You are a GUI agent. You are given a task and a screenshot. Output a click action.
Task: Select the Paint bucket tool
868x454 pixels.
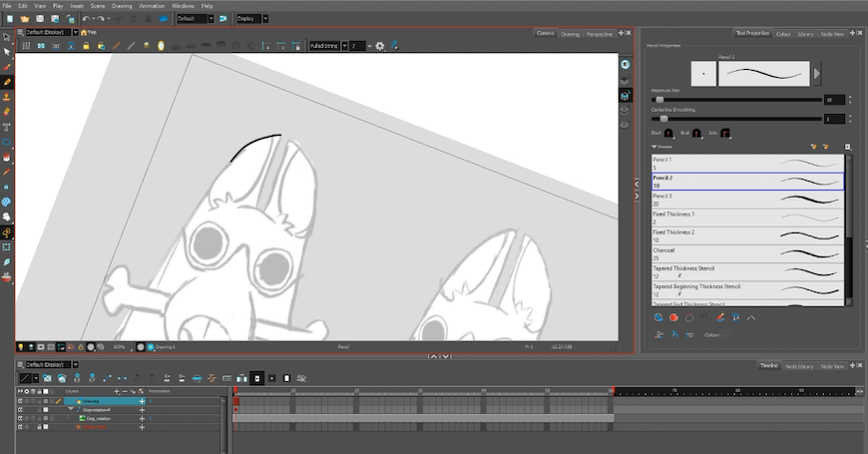coord(7,158)
